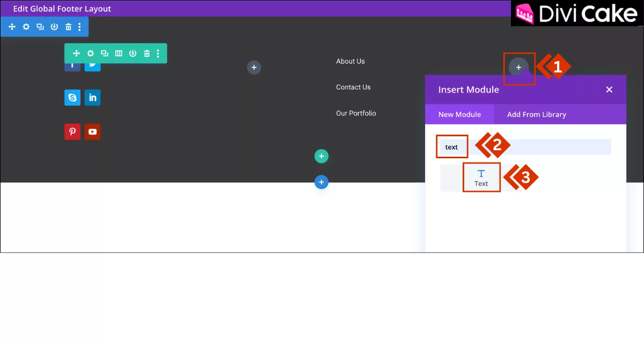Switch to the New Module tab
Screen dimensions: 644x338
(x=459, y=114)
